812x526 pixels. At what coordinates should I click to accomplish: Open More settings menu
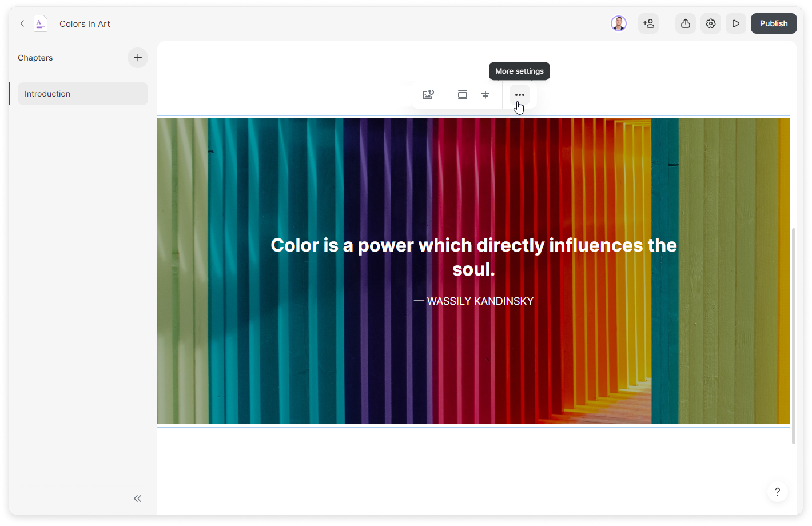tap(519, 95)
